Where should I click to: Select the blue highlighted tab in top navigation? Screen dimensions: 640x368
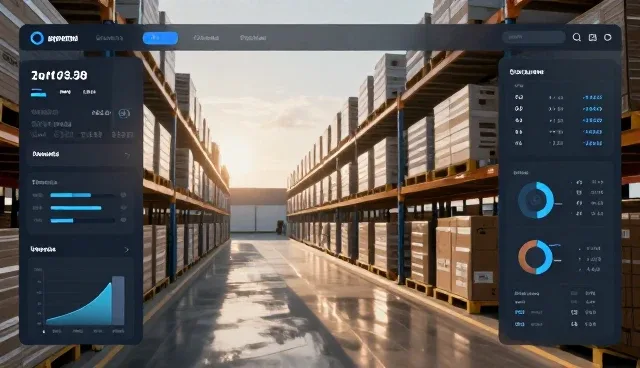(160, 38)
